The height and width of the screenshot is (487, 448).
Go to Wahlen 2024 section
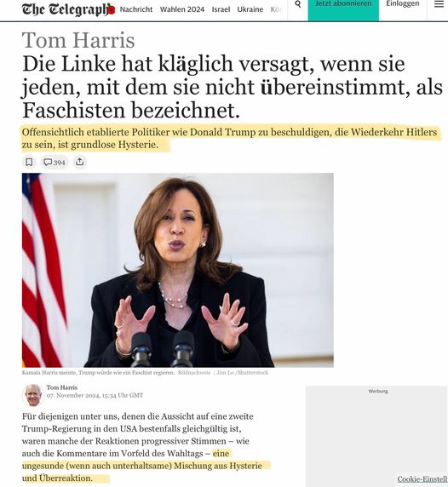pyautogui.click(x=182, y=9)
